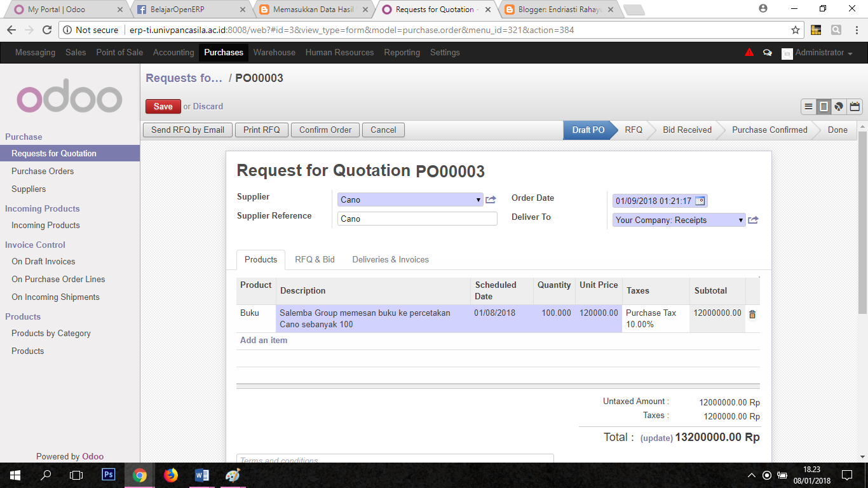This screenshot has width=868, height=488.
Task: Open the chat conversations icon
Action: point(767,53)
